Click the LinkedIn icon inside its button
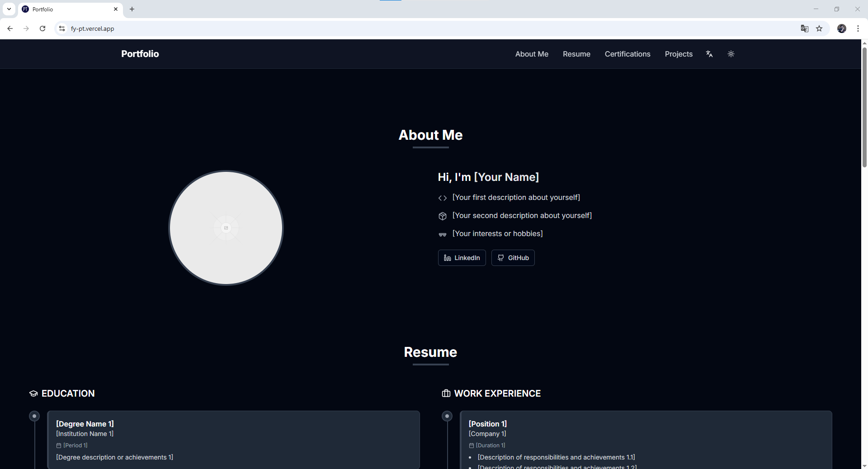868x469 pixels. click(x=448, y=258)
